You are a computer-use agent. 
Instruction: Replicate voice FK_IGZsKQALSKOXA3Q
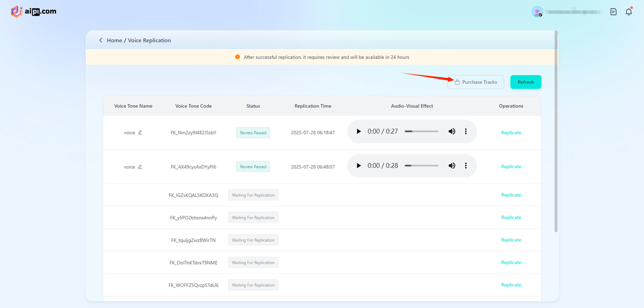pyautogui.click(x=511, y=195)
